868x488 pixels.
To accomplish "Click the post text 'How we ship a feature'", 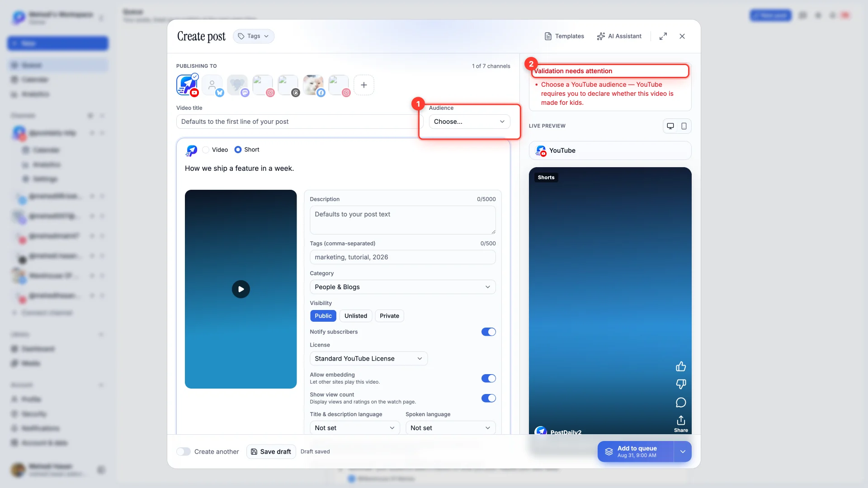I will click(x=239, y=169).
